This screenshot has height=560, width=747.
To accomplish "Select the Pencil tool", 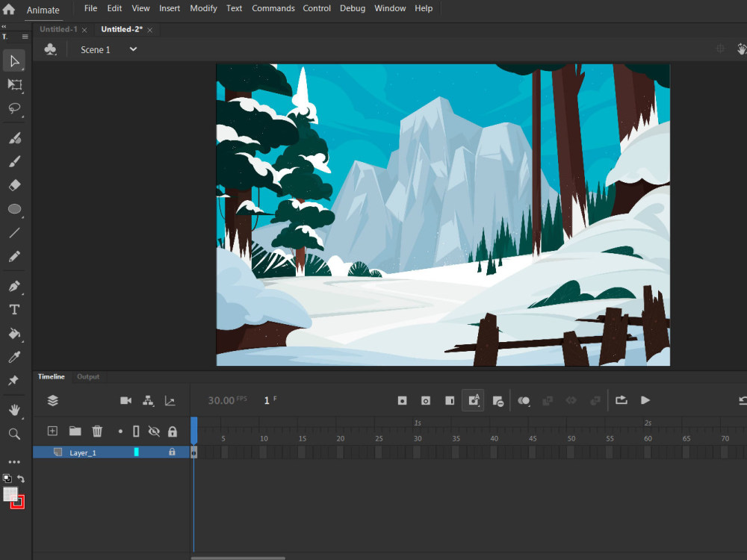I will click(15, 257).
